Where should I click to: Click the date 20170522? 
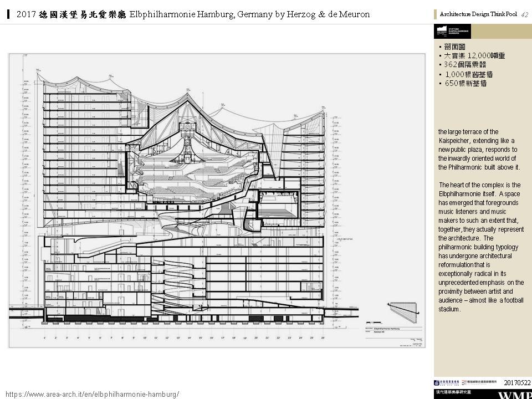tap(517, 382)
